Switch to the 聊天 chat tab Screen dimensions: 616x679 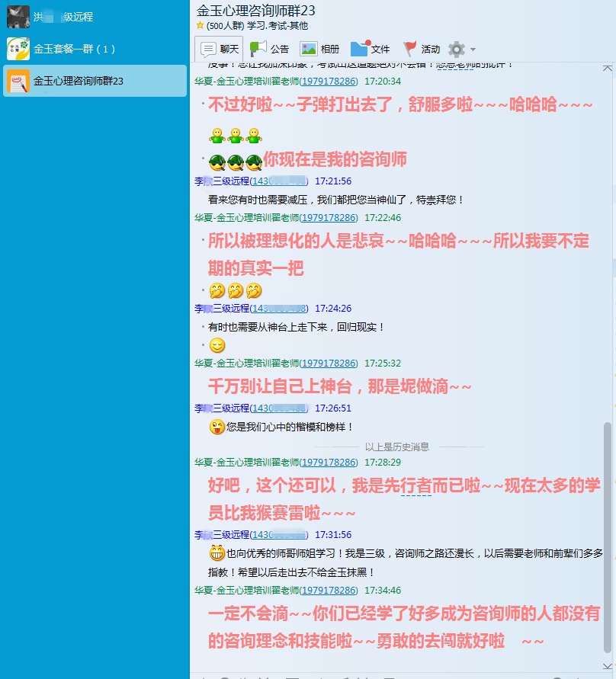tap(220, 49)
